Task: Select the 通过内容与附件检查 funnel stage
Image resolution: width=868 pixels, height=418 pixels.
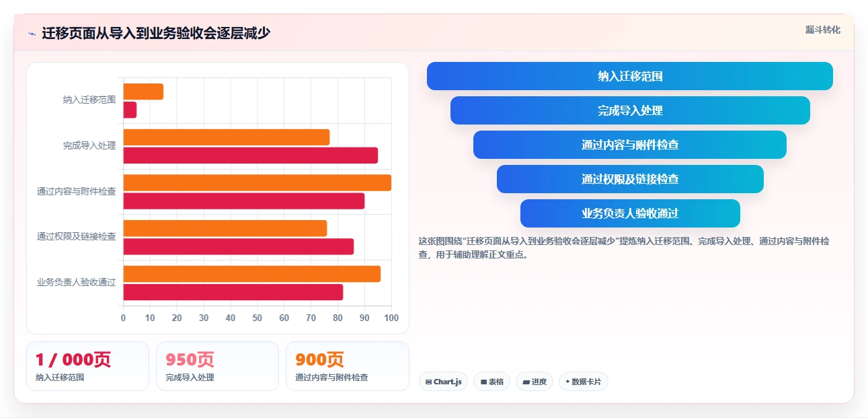Action: (x=630, y=145)
